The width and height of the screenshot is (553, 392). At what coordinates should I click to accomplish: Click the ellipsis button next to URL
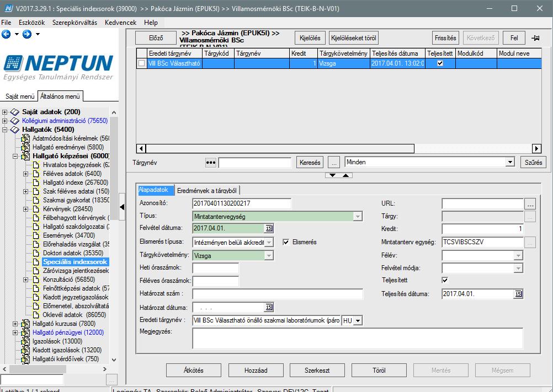click(x=530, y=203)
